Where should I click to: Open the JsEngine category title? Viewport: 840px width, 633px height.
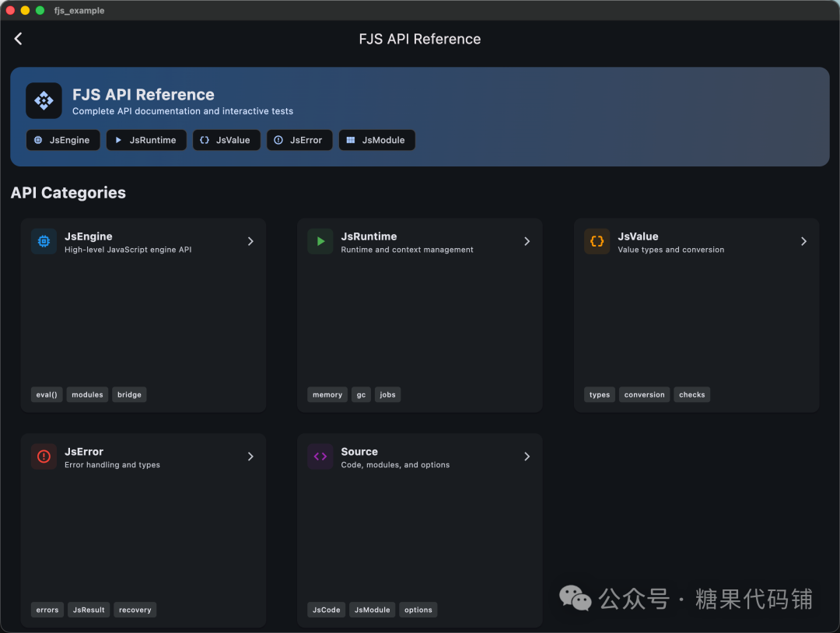point(89,236)
